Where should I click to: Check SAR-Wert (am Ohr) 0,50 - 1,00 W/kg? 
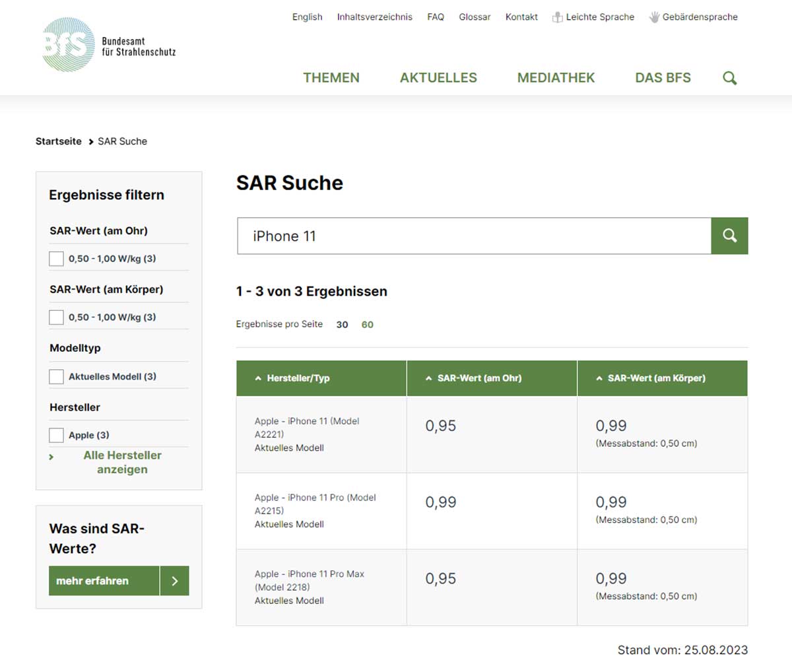pos(57,259)
